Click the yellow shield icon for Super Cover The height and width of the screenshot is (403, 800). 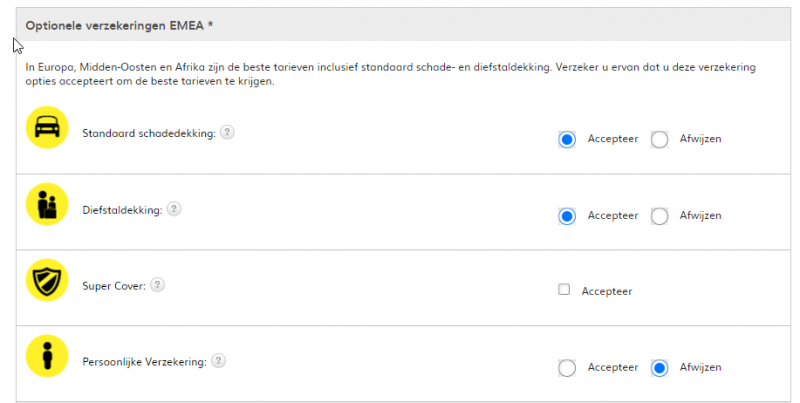(46, 281)
